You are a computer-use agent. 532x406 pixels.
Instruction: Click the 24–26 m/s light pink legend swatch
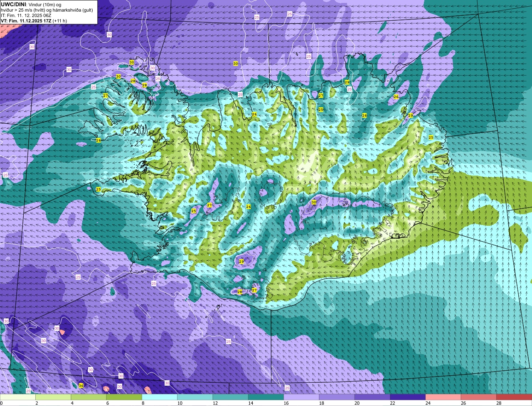click(443, 397)
